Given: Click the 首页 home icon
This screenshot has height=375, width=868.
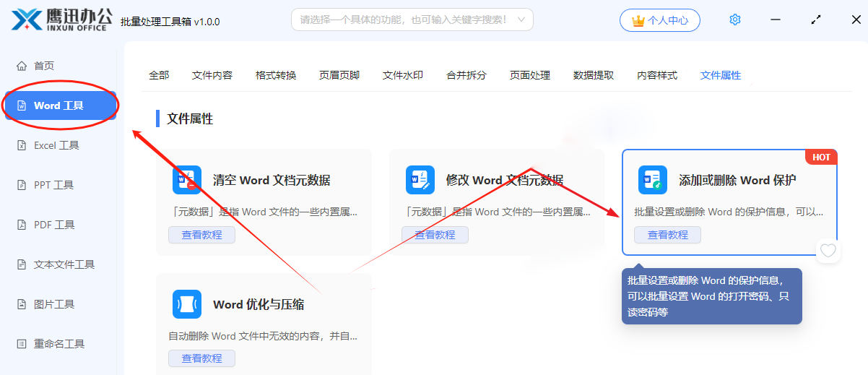Looking at the screenshot, I should pos(22,66).
